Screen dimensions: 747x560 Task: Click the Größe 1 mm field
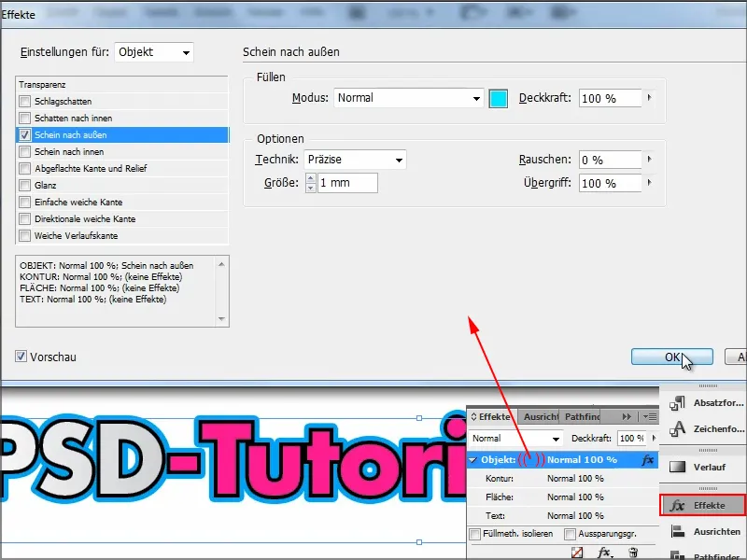347,183
